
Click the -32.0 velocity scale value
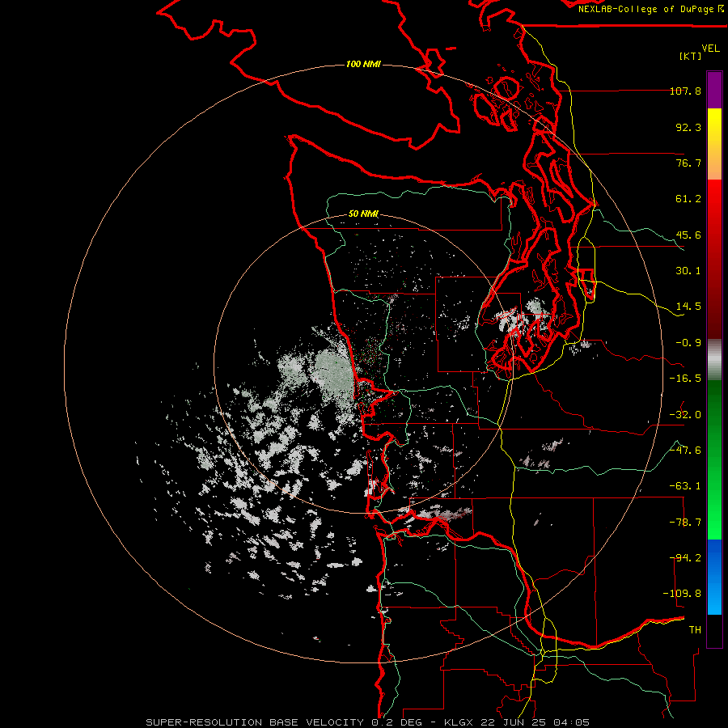tap(685, 415)
